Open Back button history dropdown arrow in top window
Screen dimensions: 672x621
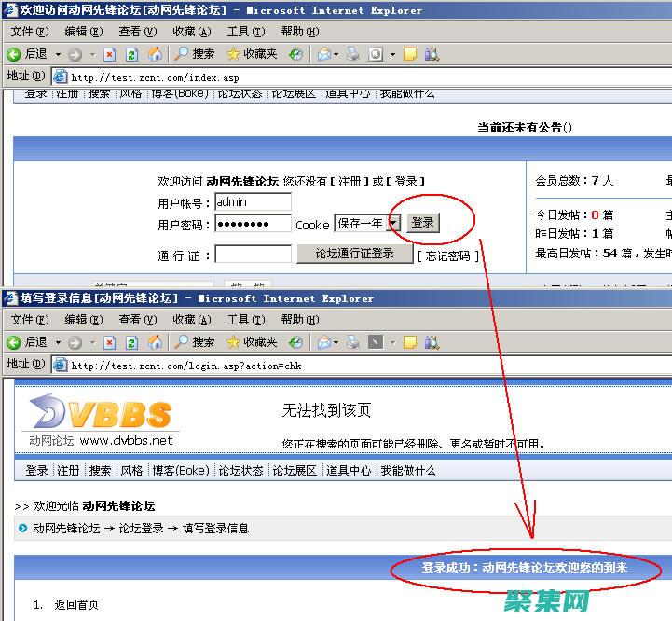[x=58, y=54]
